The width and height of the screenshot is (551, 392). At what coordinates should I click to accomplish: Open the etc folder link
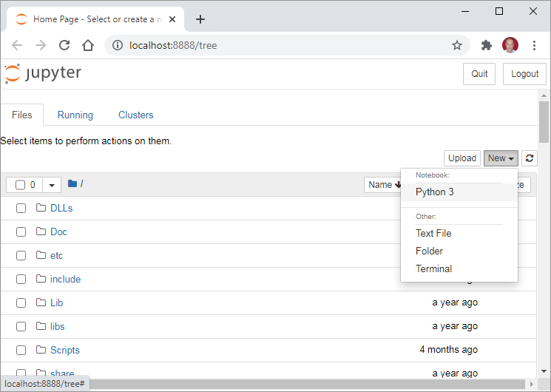click(x=56, y=256)
